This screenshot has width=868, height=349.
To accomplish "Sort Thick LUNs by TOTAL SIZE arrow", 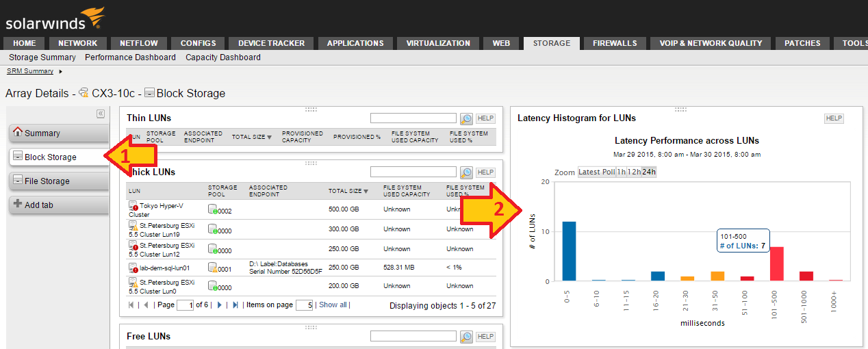I will coord(366,192).
